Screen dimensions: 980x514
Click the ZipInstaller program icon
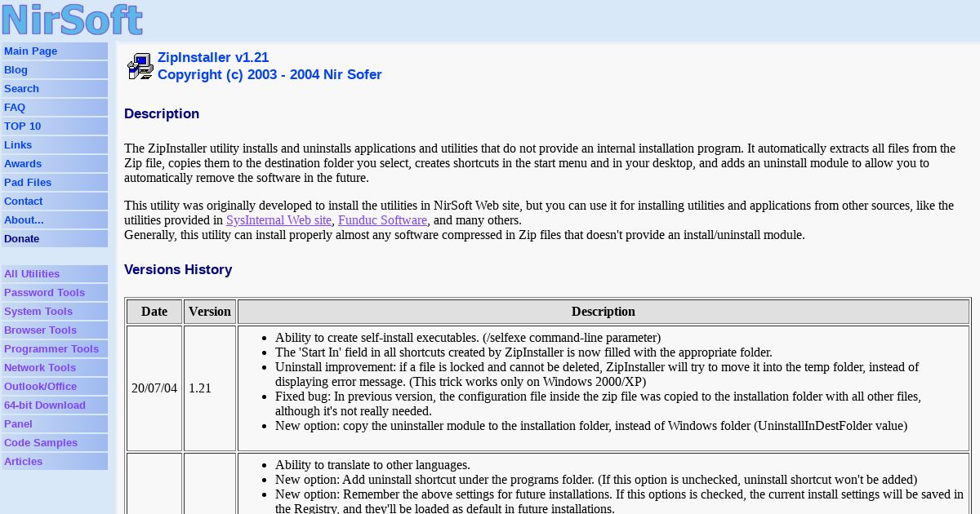pos(140,66)
